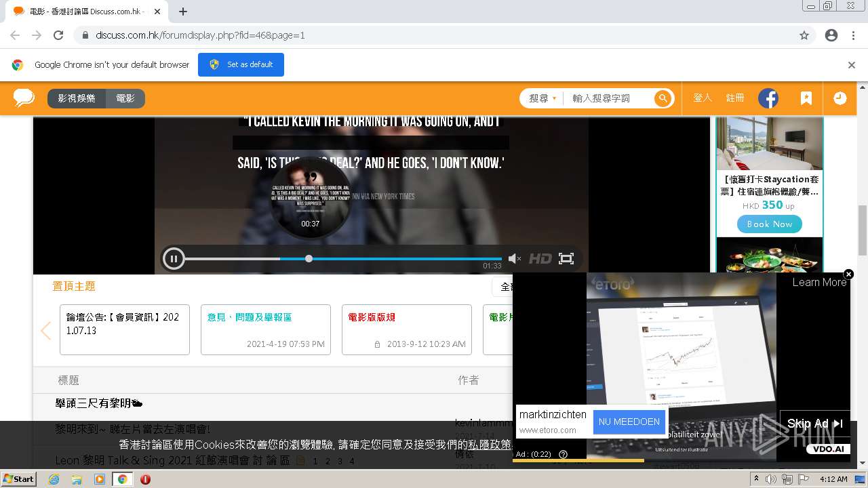Screen dimensions: 868x488
Task: Click the address bar URL
Action: coord(200,35)
